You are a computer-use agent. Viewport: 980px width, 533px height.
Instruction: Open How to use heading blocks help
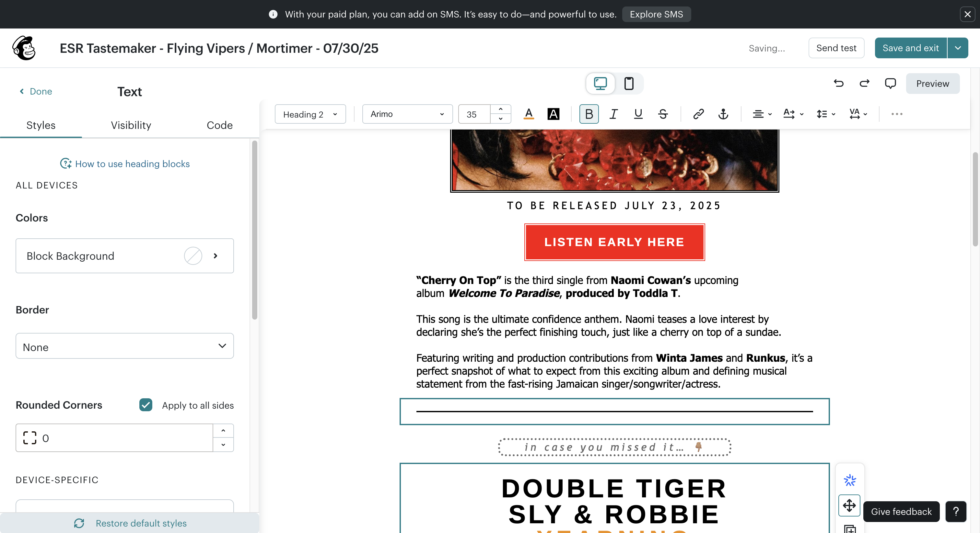(x=125, y=164)
